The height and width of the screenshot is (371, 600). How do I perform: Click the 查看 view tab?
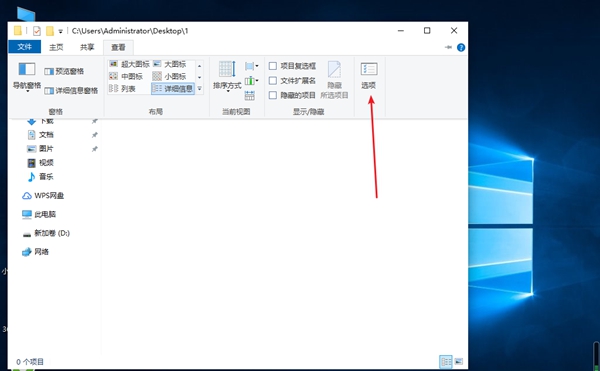click(118, 47)
